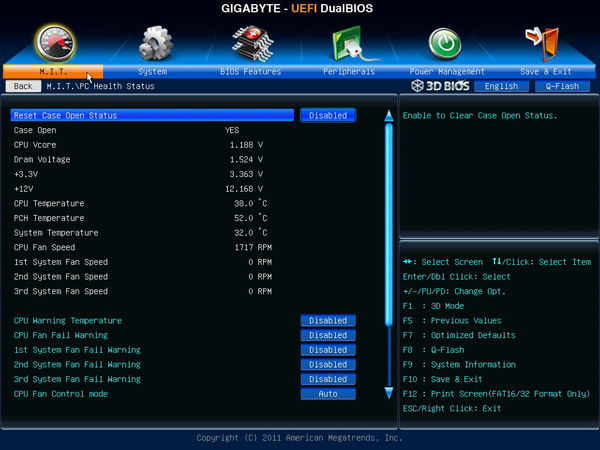
Task: Click the Dram Voltage label
Action: point(42,160)
